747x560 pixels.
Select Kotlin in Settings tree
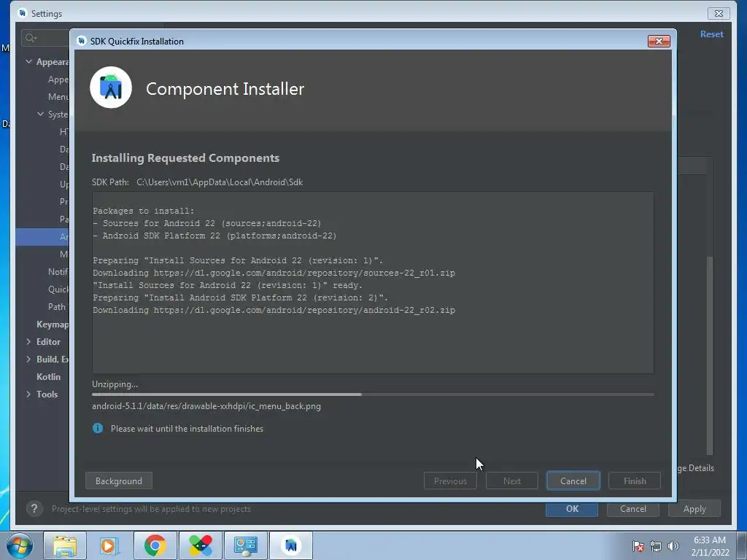(x=49, y=377)
